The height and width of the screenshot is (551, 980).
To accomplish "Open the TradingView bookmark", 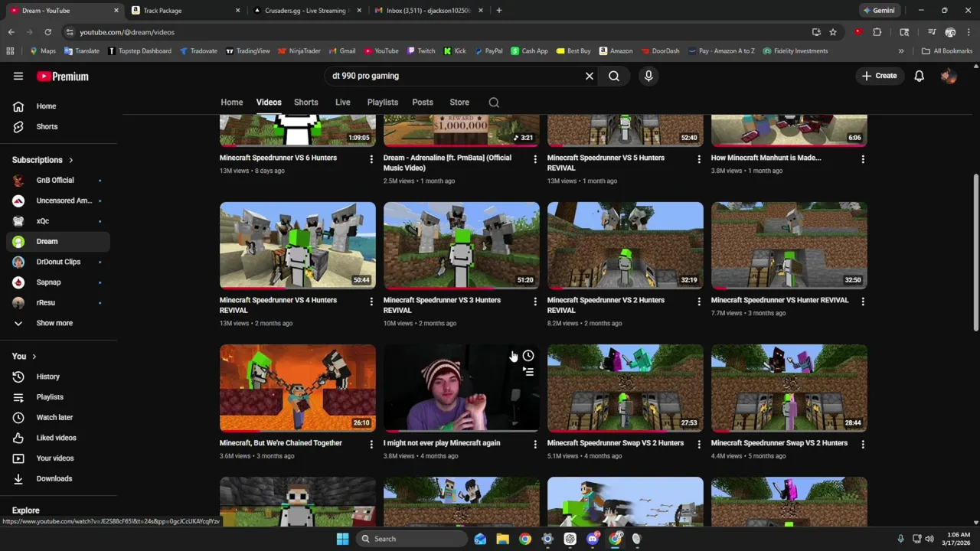I will click(247, 51).
